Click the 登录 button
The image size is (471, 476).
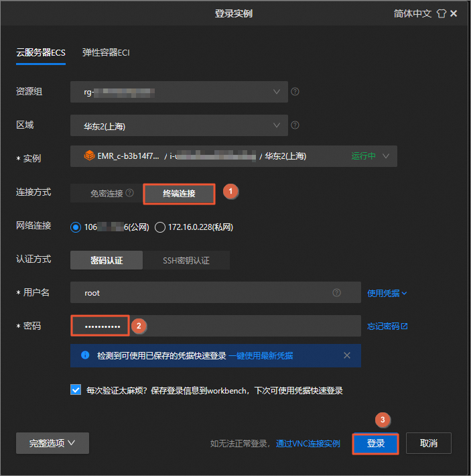[x=375, y=443]
